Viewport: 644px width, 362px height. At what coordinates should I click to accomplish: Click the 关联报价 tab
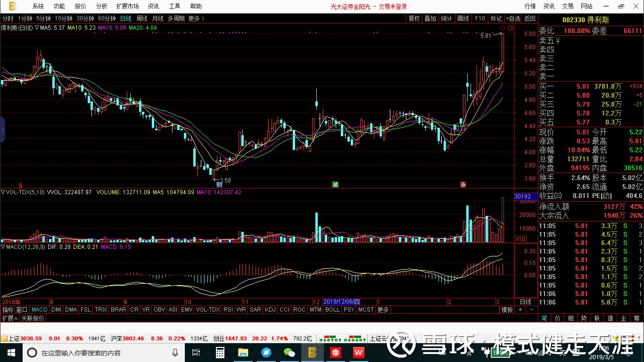33,318
